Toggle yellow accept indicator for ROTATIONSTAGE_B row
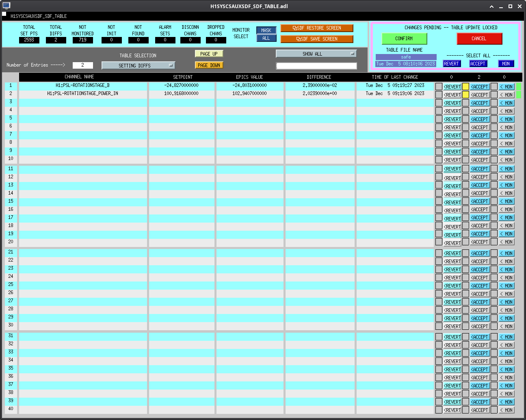The height and width of the screenshot is (420, 526). pos(465,87)
